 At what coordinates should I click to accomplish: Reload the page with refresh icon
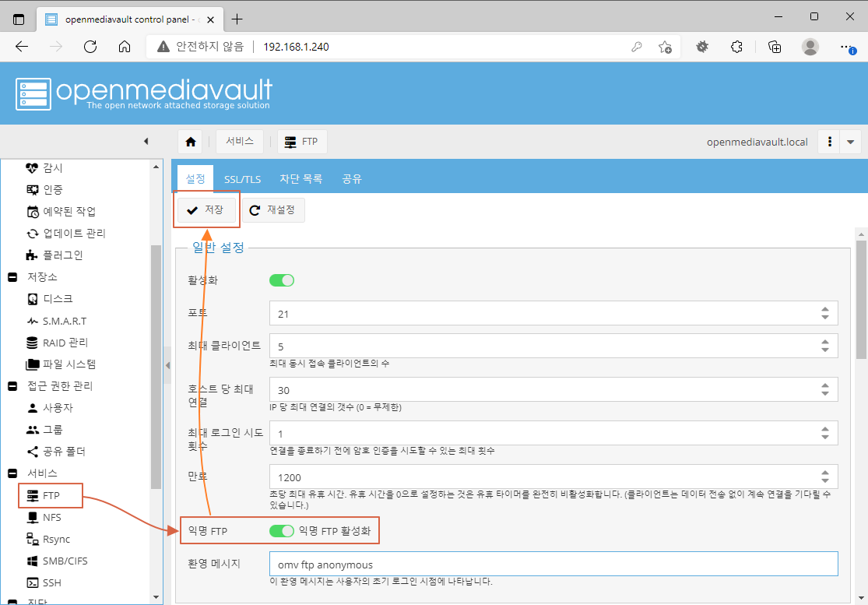coord(90,47)
